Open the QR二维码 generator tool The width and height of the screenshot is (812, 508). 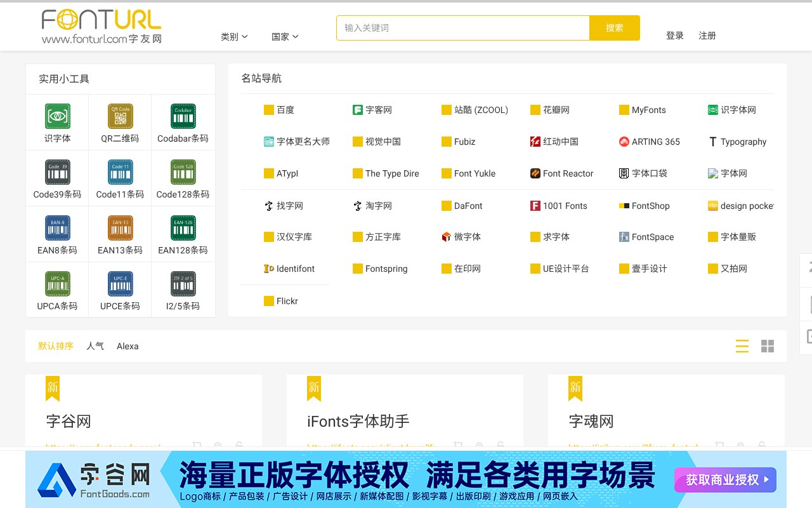[120, 122]
